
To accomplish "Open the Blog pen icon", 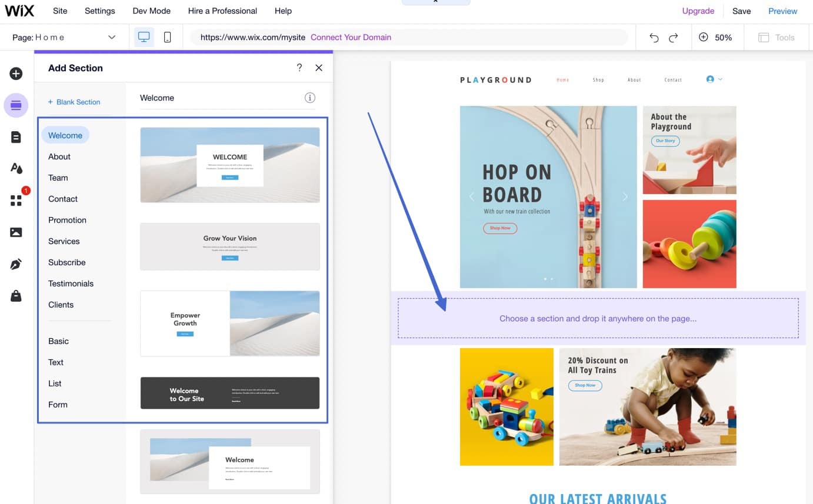I will pyautogui.click(x=16, y=263).
